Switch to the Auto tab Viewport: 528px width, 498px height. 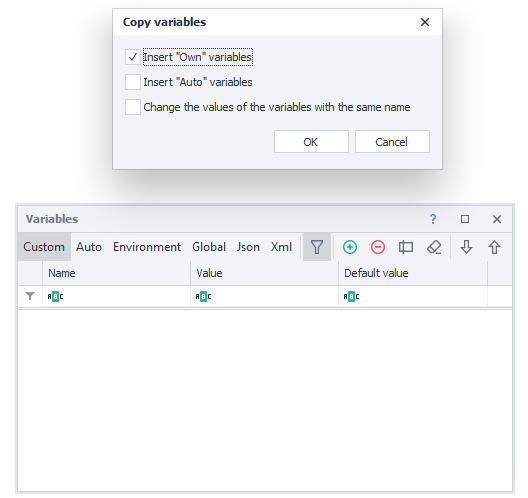[x=89, y=247]
